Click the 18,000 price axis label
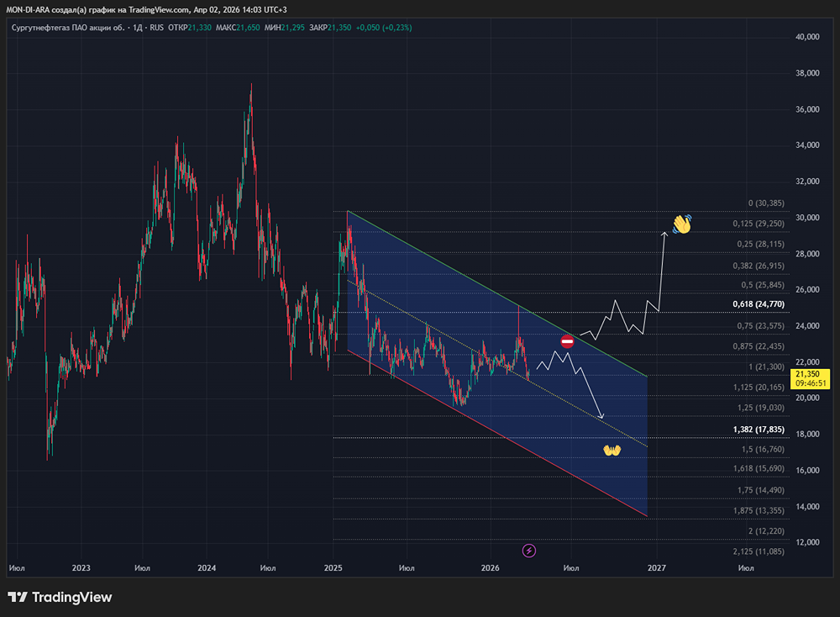 click(x=807, y=435)
